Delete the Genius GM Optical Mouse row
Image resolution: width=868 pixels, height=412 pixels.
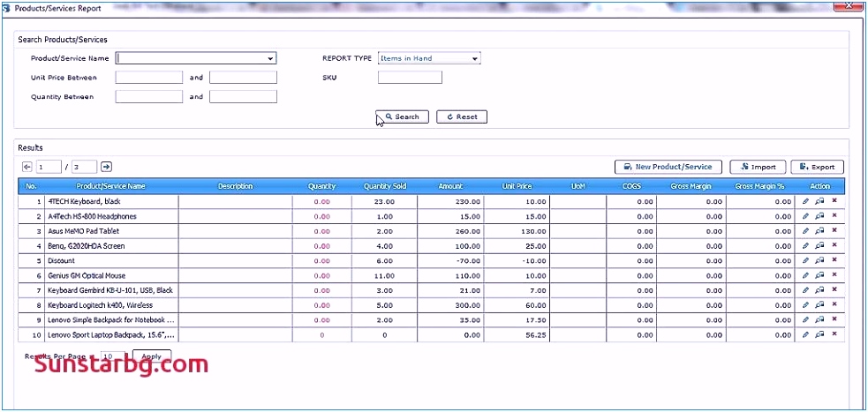834,275
